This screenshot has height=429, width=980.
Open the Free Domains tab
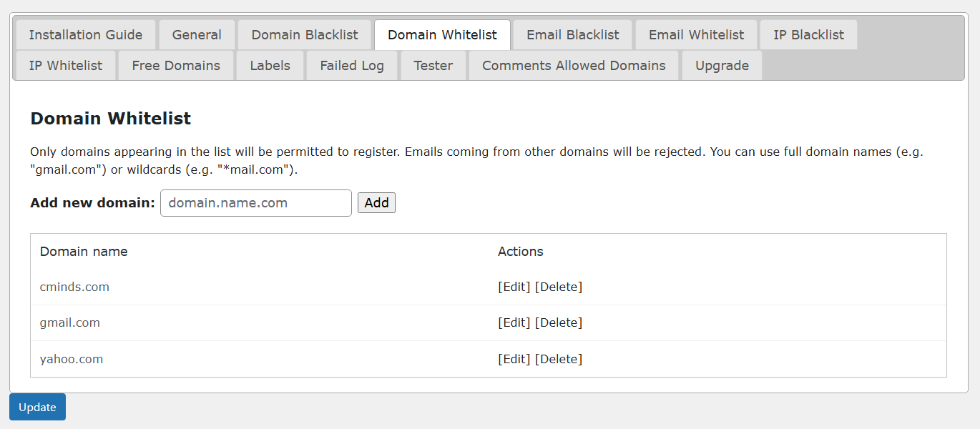(176, 66)
